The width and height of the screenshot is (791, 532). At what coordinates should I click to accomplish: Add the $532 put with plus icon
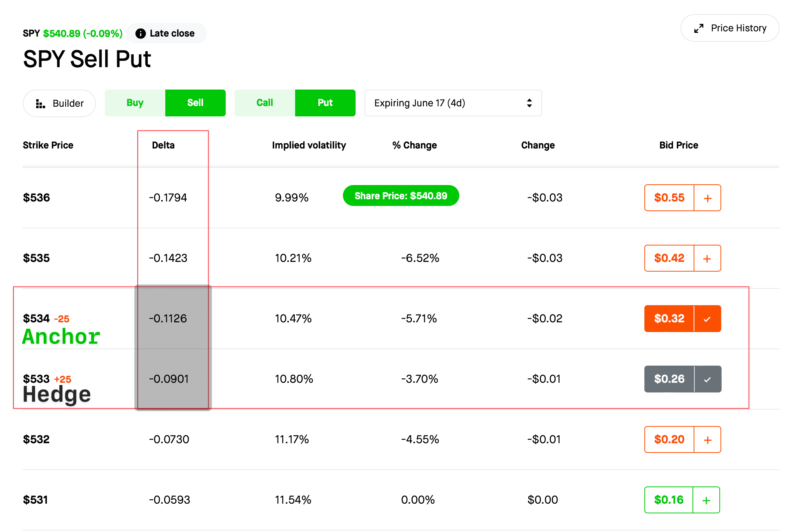tap(707, 439)
